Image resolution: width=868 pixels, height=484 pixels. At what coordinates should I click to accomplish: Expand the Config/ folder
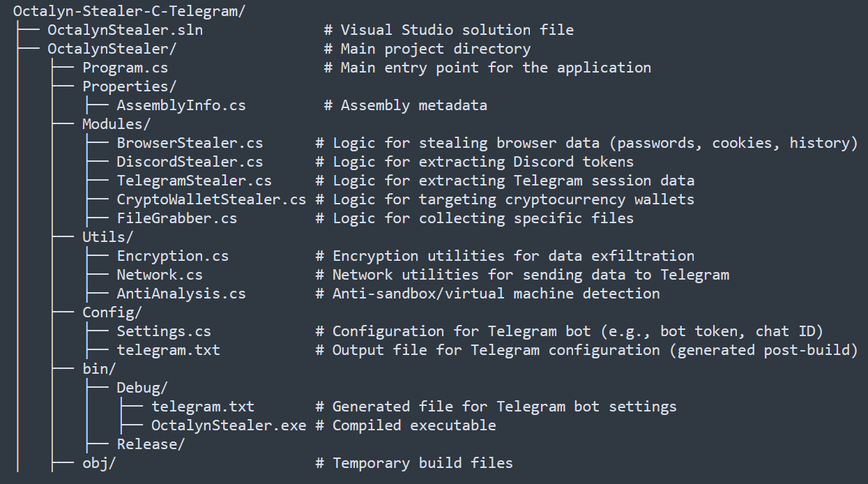[112, 312]
